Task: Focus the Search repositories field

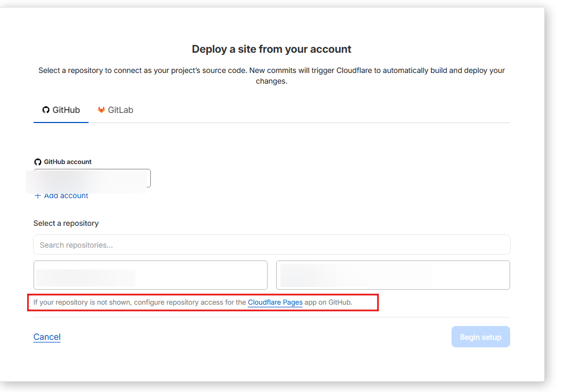Action: [x=271, y=244]
